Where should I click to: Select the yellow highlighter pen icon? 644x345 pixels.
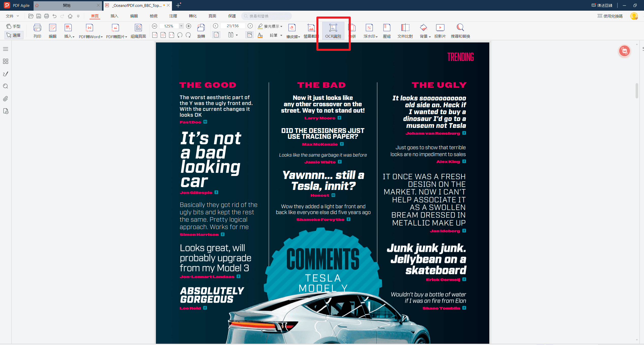(260, 26)
